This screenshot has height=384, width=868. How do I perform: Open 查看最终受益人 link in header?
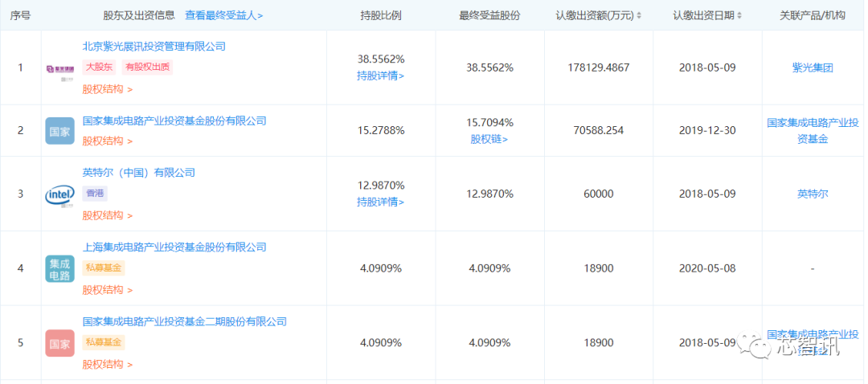click(223, 15)
